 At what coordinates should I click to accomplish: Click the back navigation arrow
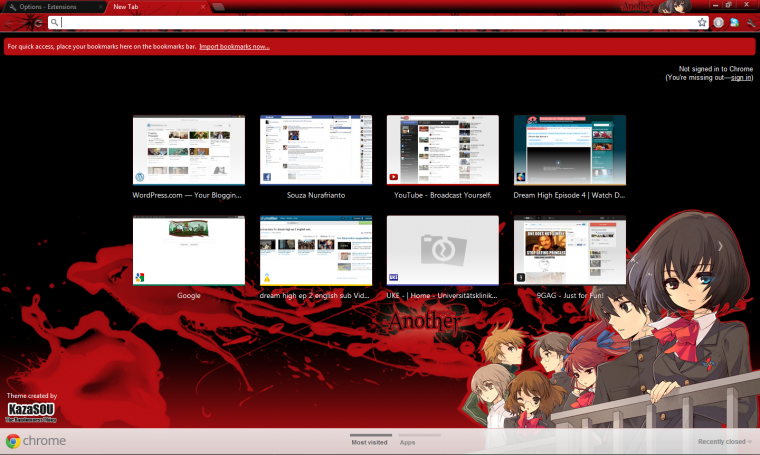[x=10, y=22]
